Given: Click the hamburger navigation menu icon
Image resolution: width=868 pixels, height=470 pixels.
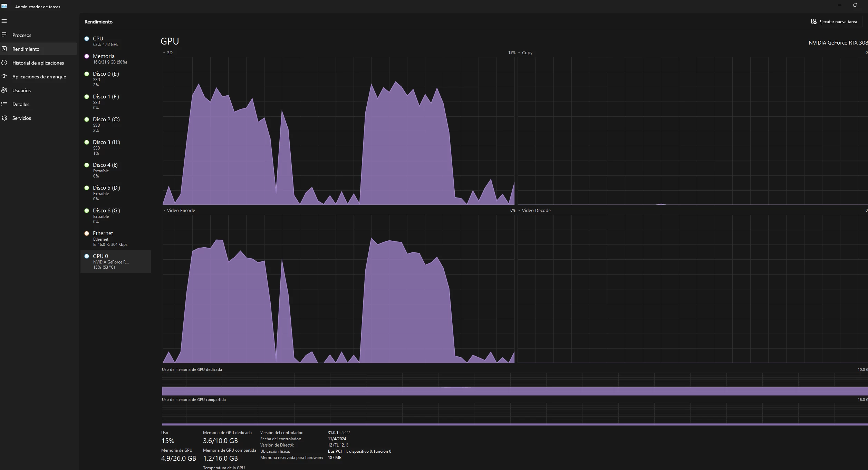Looking at the screenshot, I should 4,21.
